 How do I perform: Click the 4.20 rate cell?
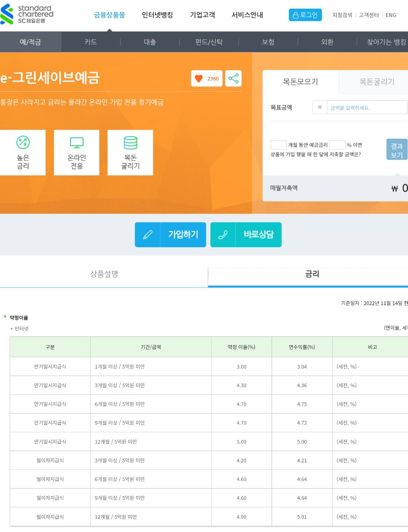click(x=241, y=461)
